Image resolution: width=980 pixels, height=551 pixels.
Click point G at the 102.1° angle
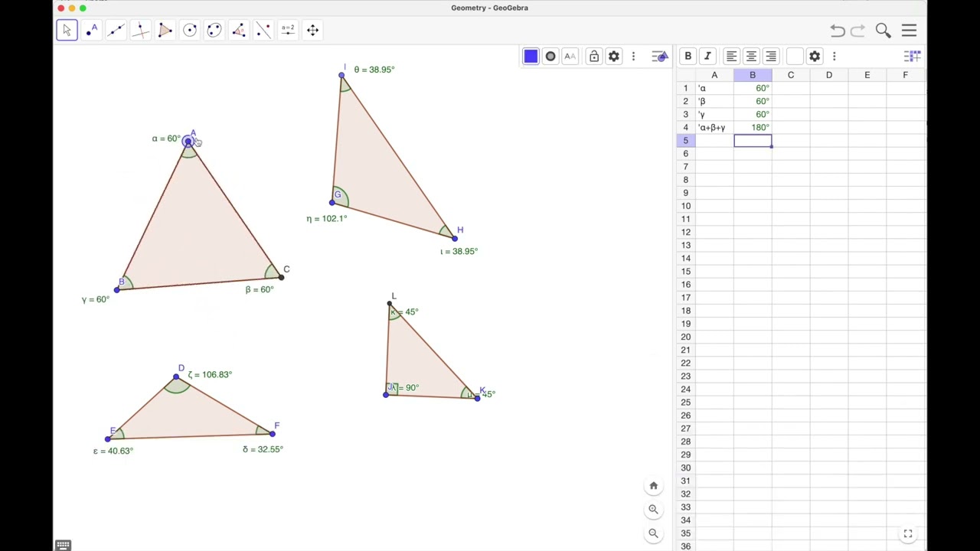332,202
